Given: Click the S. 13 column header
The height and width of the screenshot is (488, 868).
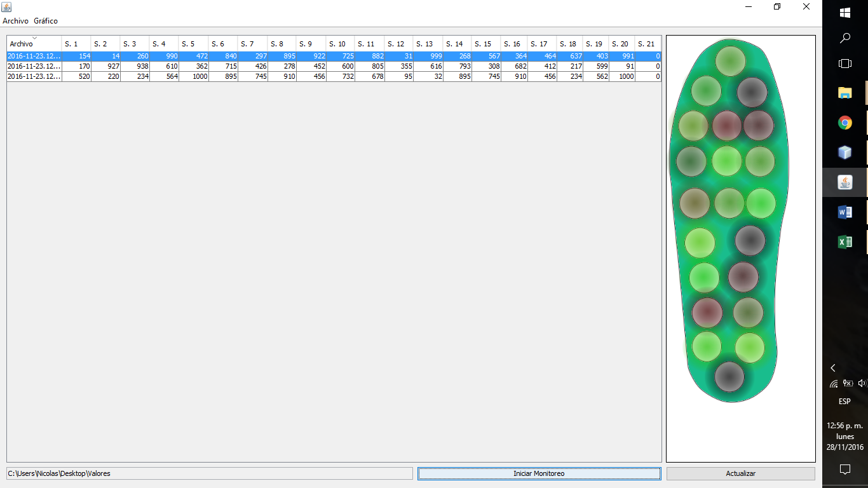Looking at the screenshot, I should pyautogui.click(x=428, y=44).
